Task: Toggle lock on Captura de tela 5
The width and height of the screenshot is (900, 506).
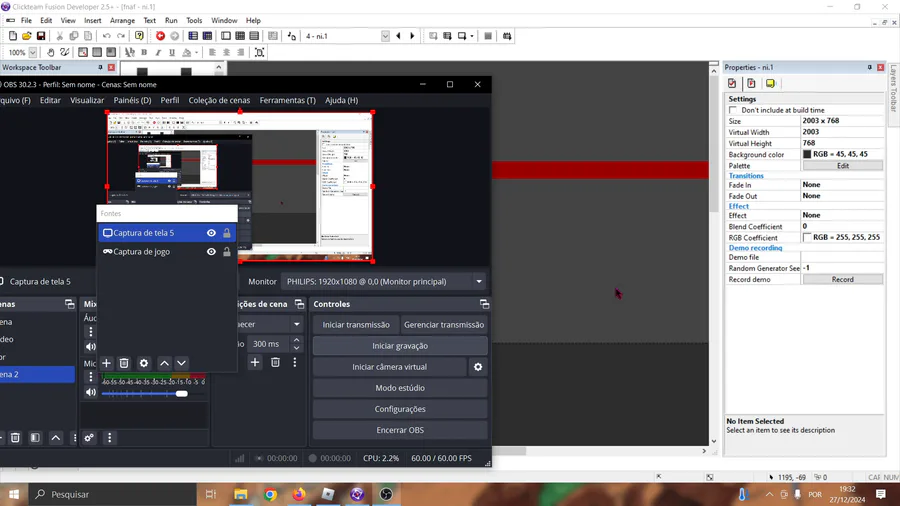Action: (x=227, y=233)
